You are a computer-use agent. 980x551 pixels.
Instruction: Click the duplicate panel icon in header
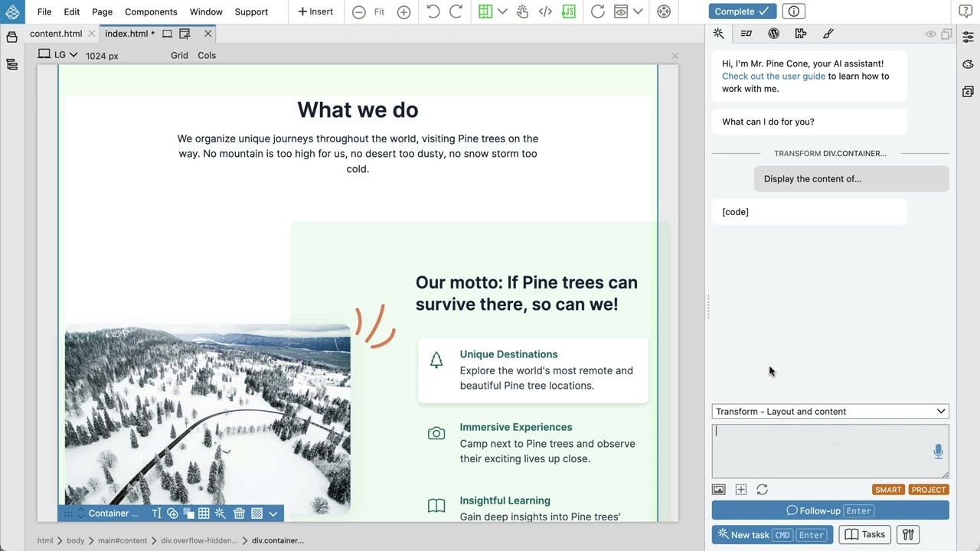click(x=946, y=34)
